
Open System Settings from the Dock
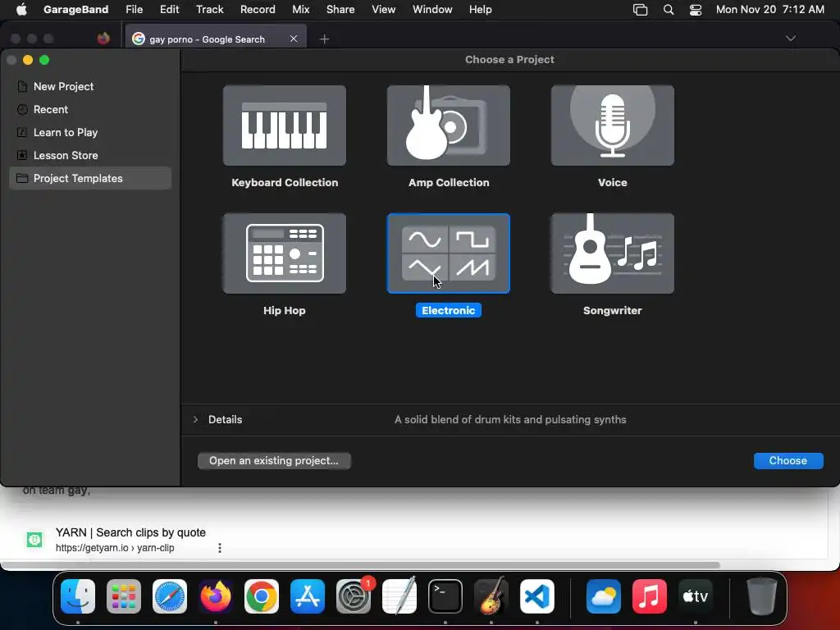[354, 596]
